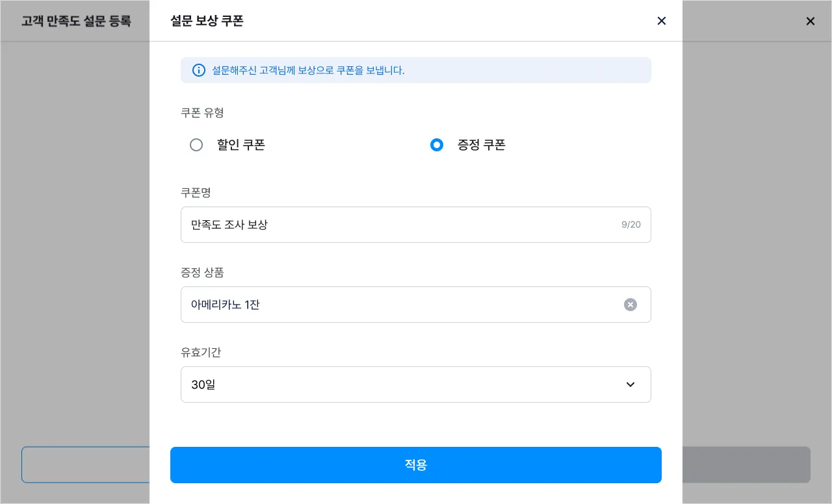The width and height of the screenshot is (832, 504).
Task: Click the 9/20 character counter
Action: tap(631, 225)
